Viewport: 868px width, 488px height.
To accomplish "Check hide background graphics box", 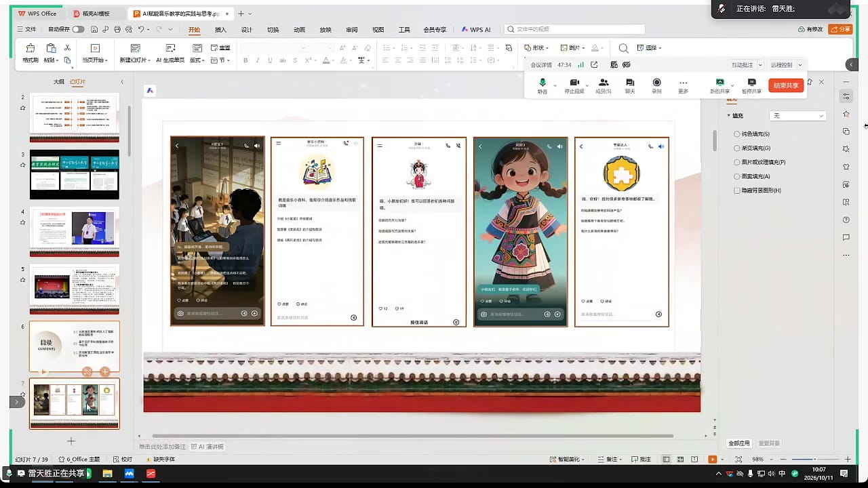I will click(x=737, y=190).
